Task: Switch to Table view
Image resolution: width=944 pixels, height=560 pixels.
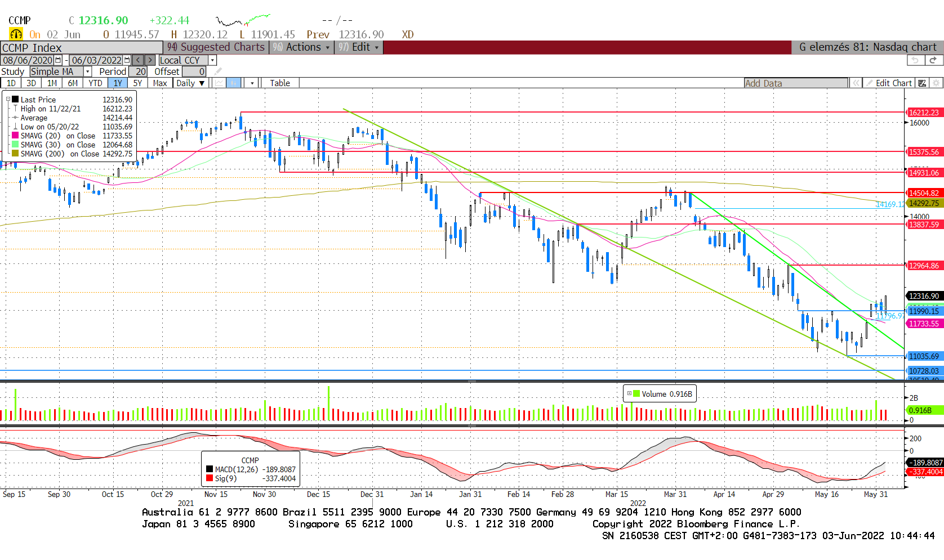Action: [x=280, y=83]
